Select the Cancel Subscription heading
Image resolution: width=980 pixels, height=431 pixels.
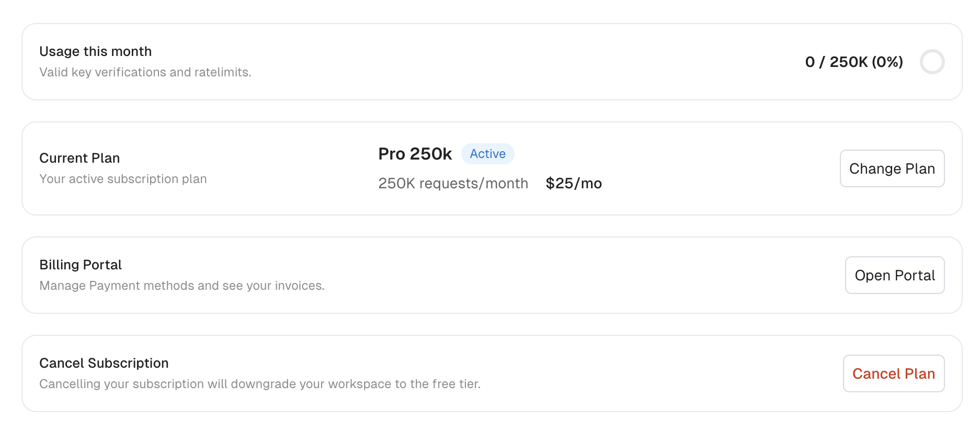click(104, 363)
